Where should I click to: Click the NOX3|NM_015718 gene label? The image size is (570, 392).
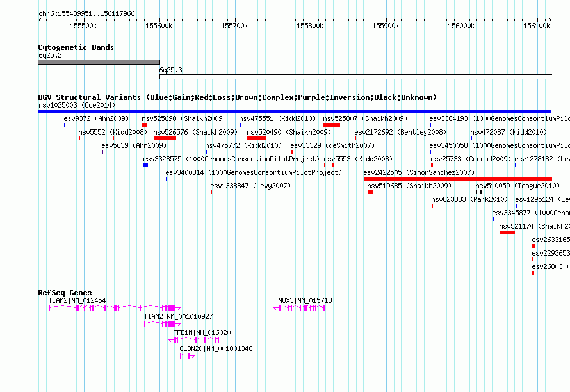coord(305,300)
